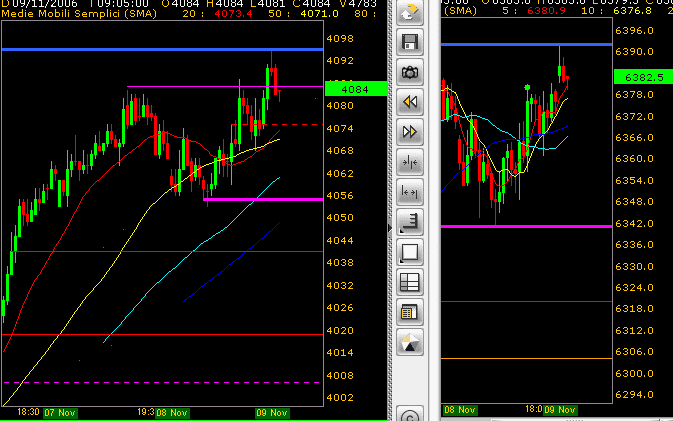This screenshot has height=421, width=673.
Task: Click the 6318.0 price axis label
Action: point(634,309)
